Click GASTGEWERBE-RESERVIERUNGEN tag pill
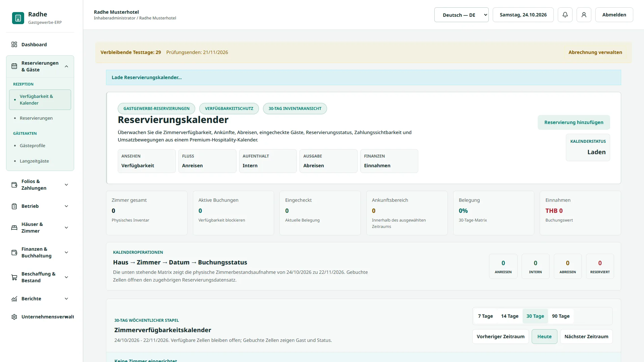644x362 pixels. click(x=156, y=109)
